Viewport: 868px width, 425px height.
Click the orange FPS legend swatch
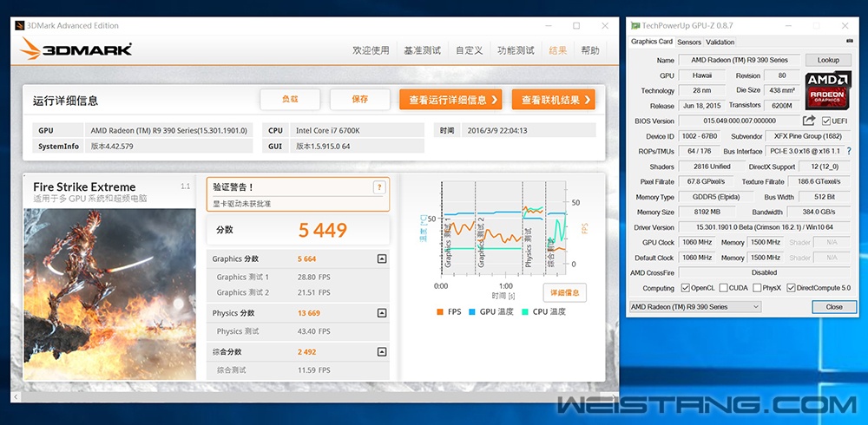pyautogui.click(x=440, y=312)
